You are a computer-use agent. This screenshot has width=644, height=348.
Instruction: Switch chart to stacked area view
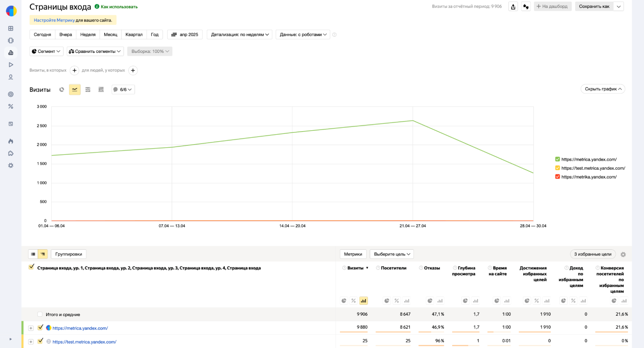[88, 89]
